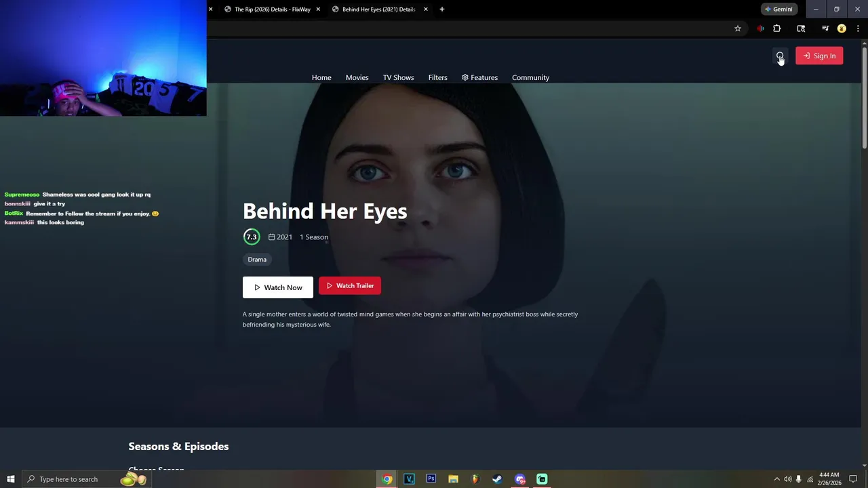Open the media controls music icon

click(x=825, y=28)
